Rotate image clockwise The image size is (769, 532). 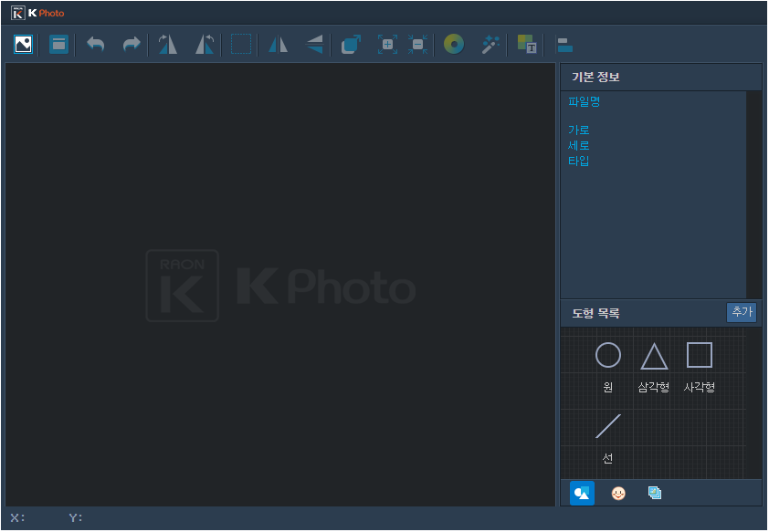coord(168,45)
